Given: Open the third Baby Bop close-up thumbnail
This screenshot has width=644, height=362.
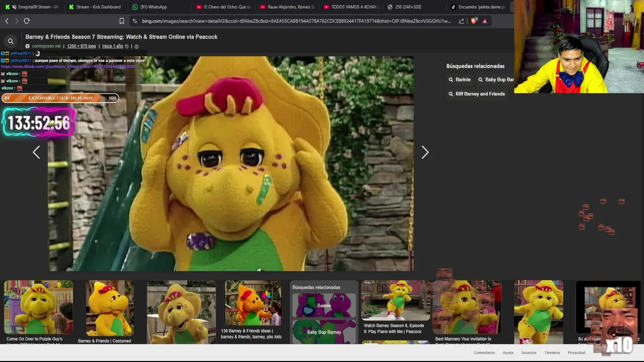Looking at the screenshot, I should [181, 312].
